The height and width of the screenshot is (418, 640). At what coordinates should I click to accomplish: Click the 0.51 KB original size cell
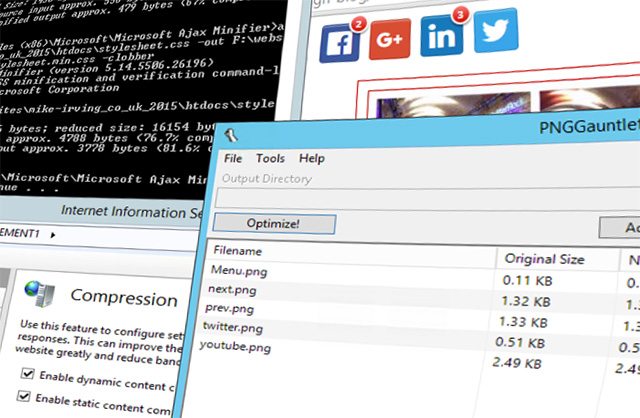[x=520, y=342]
